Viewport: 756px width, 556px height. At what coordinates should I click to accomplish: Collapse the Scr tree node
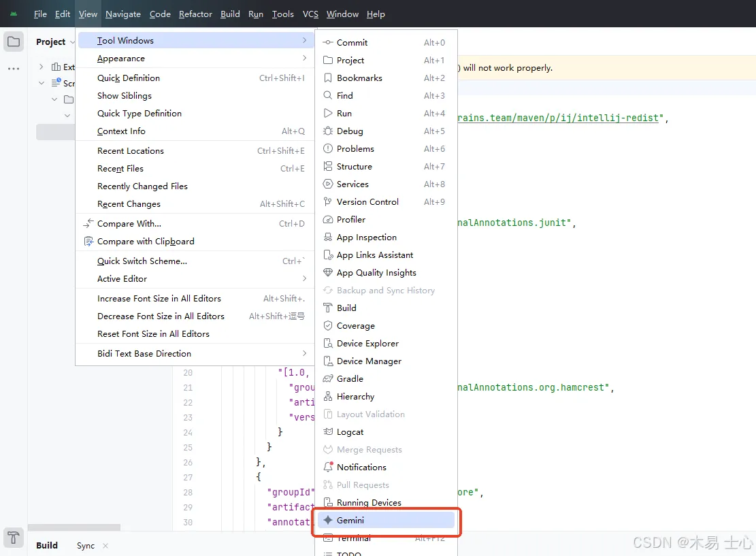click(42, 83)
